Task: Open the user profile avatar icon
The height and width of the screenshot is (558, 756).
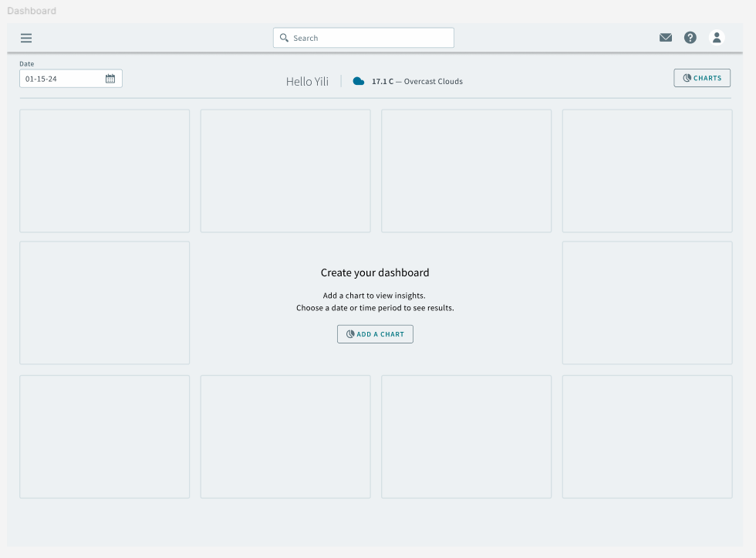Action: pyautogui.click(x=717, y=37)
